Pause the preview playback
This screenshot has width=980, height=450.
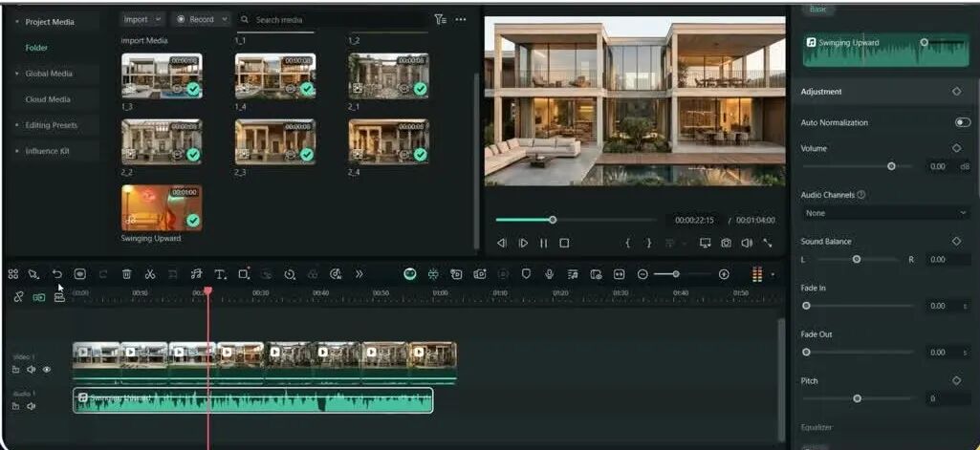coord(543,243)
